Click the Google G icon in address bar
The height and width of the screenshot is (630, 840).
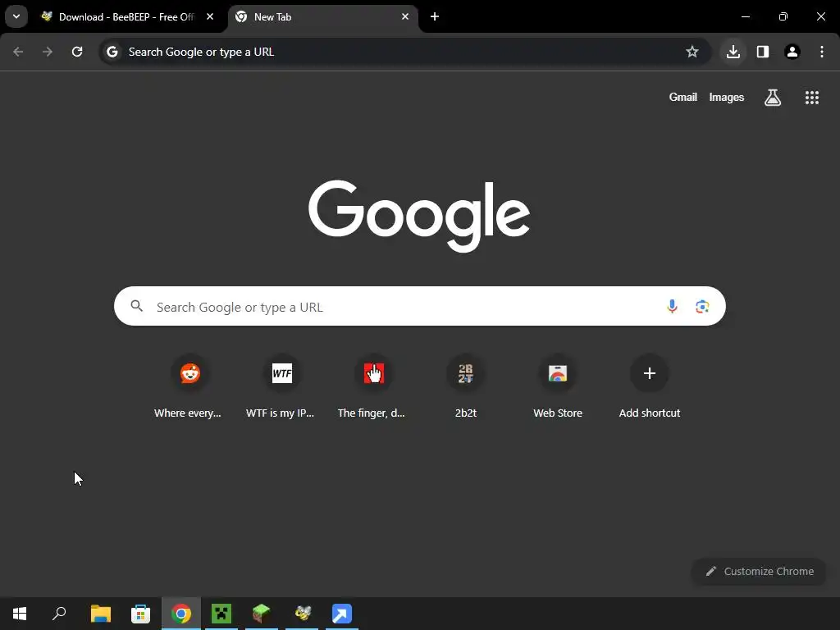pos(112,52)
